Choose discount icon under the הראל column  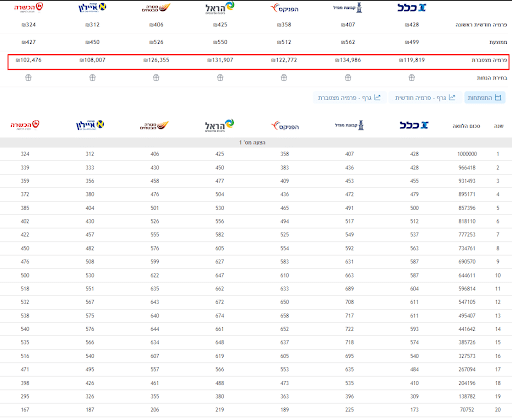click(220, 78)
